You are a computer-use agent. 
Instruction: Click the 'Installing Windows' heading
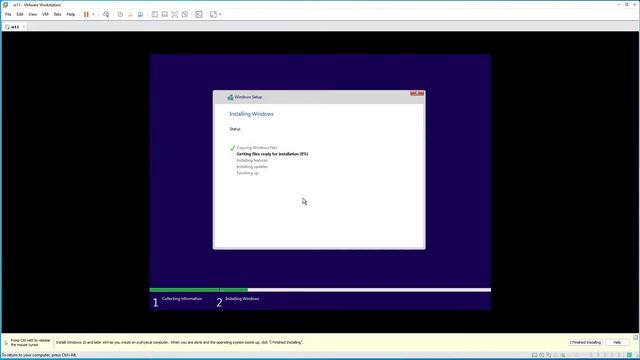[251, 114]
